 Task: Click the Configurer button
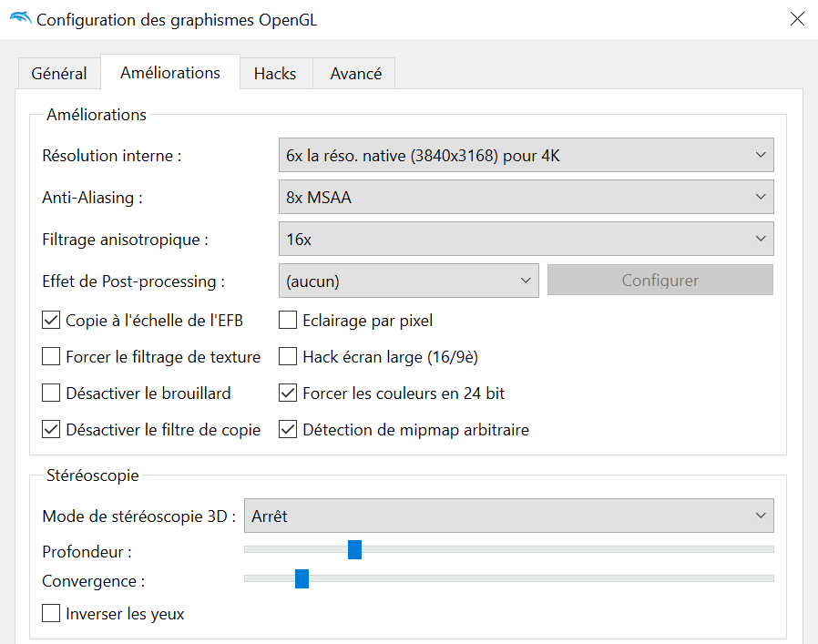point(660,281)
